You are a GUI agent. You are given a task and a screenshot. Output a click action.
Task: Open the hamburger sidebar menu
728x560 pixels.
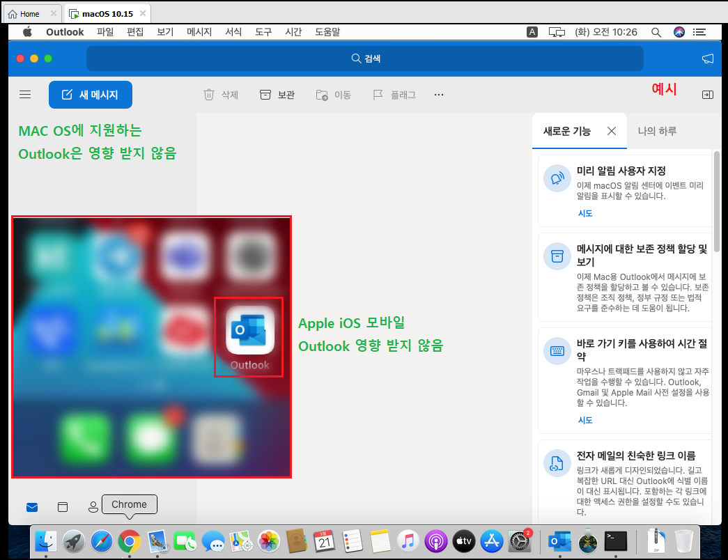[x=25, y=95]
